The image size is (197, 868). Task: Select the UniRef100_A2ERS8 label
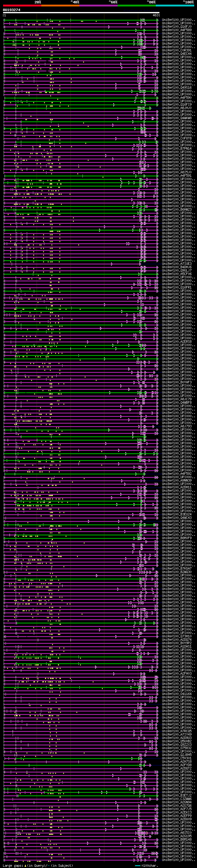pyautogui.click(x=176, y=342)
